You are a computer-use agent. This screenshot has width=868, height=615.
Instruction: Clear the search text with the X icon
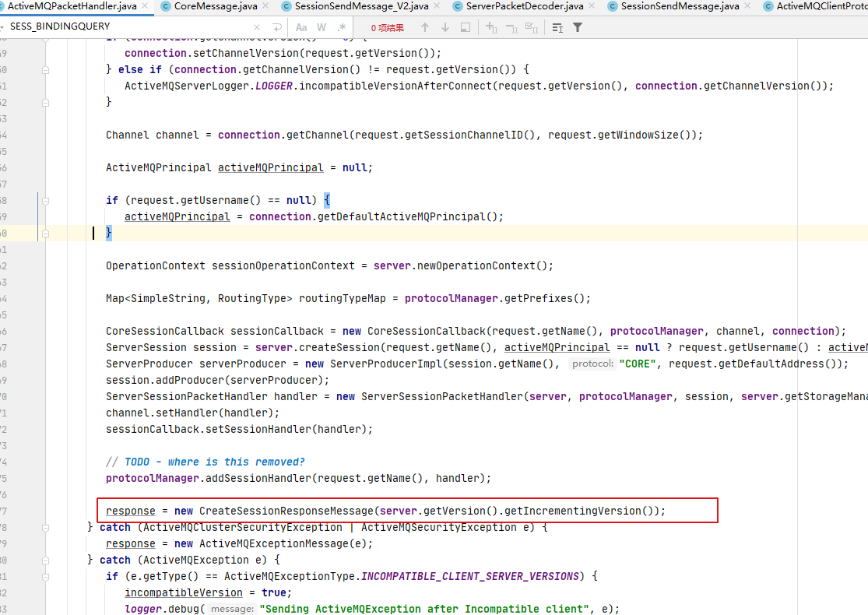pyautogui.click(x=256, y=27)
